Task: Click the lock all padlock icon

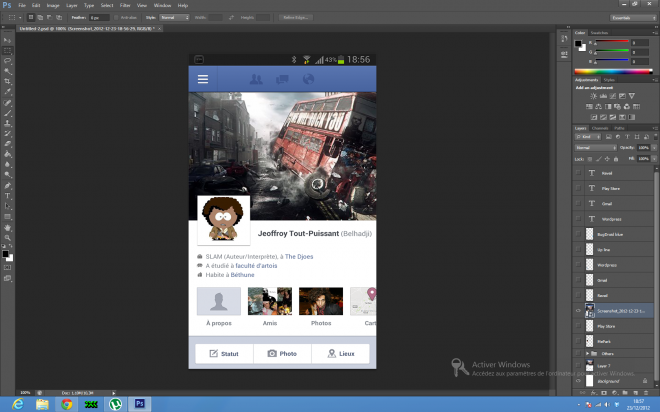Action: (x=616, y=159)
